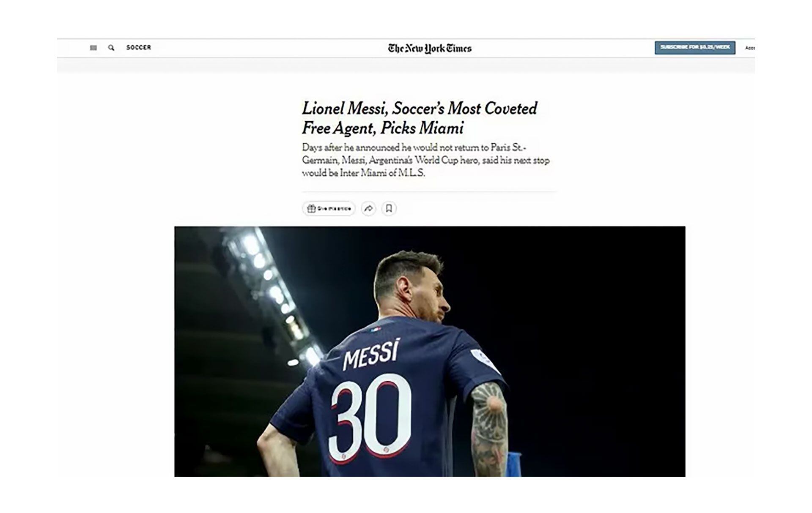The image size is (812, 513).
Task: Click the Subscribe button in the header
Action: tap(695, 47)
